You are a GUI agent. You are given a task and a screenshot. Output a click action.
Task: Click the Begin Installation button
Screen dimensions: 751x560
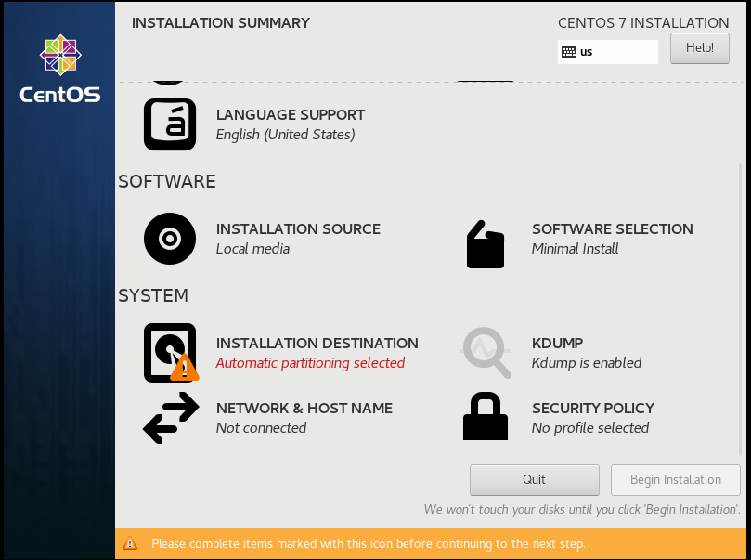(675, 479)
